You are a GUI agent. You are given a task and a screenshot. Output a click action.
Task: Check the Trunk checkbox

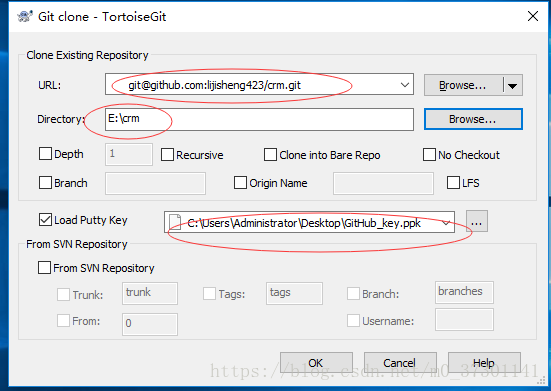63,294
